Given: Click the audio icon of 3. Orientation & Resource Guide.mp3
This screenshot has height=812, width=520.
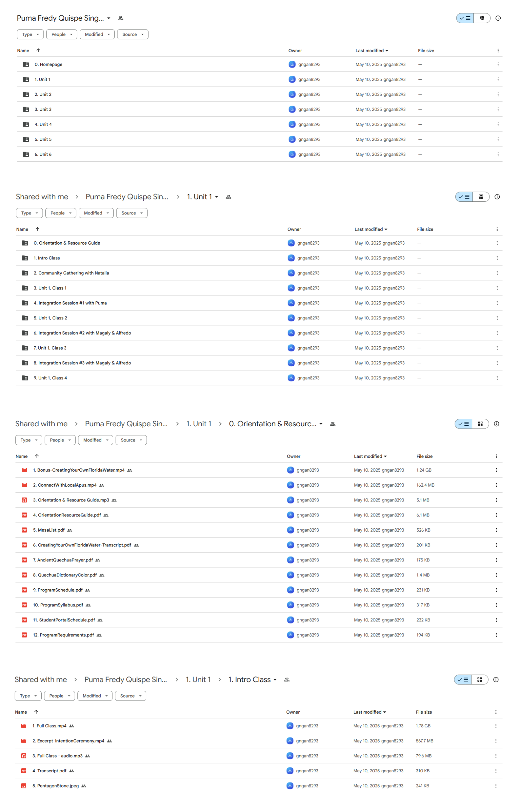Looking at the screenshot, I should [24, 500].
